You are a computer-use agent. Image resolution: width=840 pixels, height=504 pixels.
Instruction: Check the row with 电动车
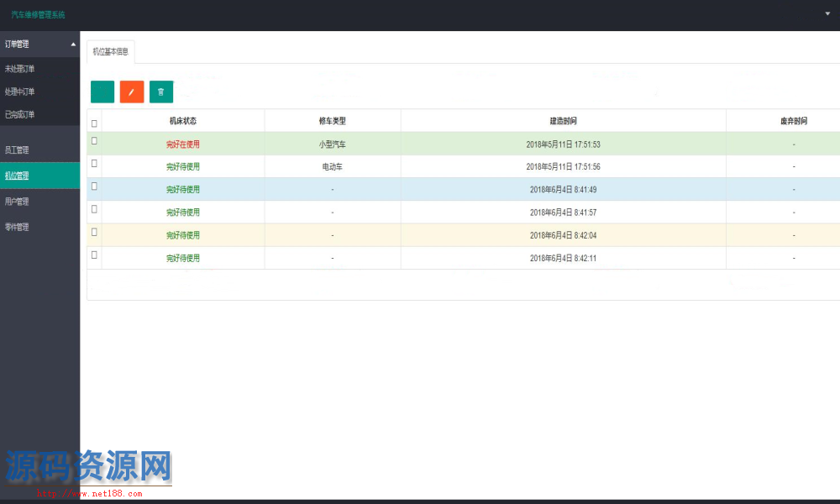pos(94,163)
